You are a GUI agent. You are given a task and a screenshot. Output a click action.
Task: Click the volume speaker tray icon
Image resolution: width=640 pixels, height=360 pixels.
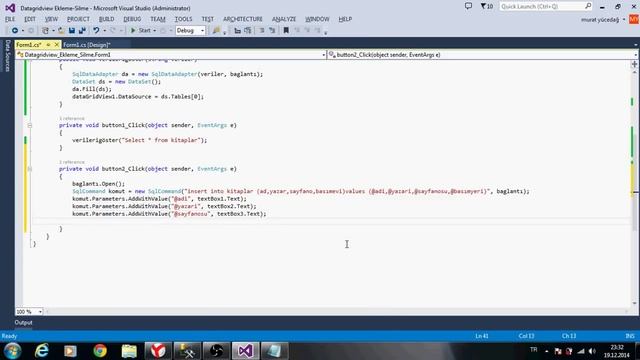coord(592,351)
